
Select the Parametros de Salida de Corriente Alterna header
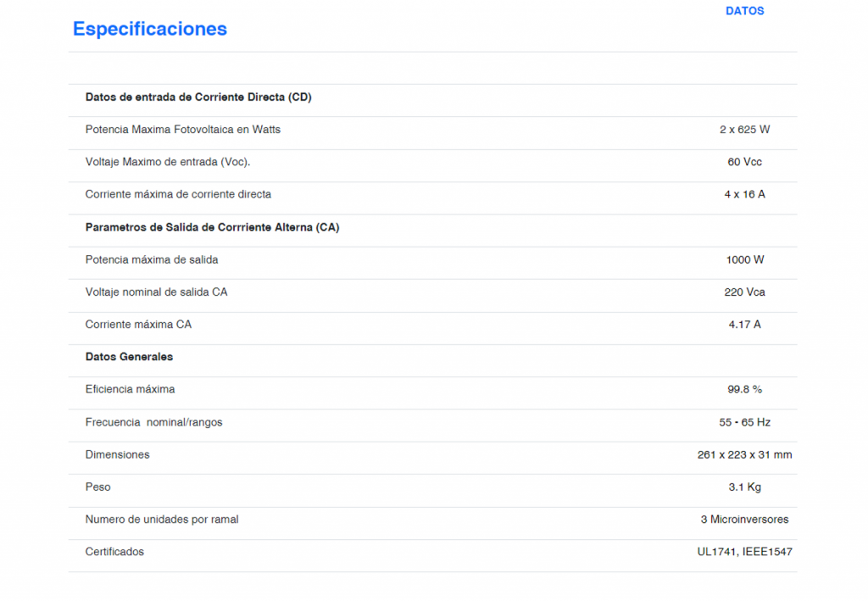click(212, 227)
